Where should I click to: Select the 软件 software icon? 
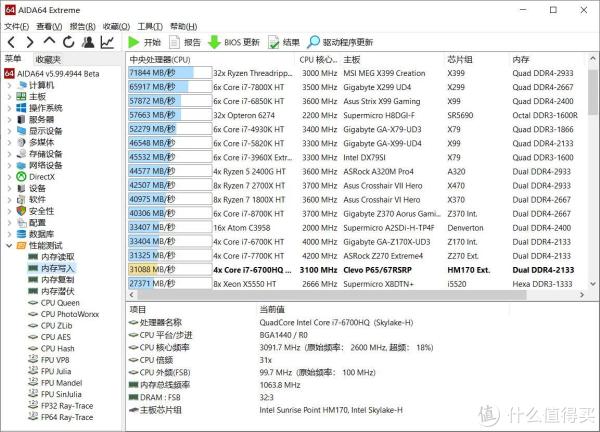(x=21, y=199)
